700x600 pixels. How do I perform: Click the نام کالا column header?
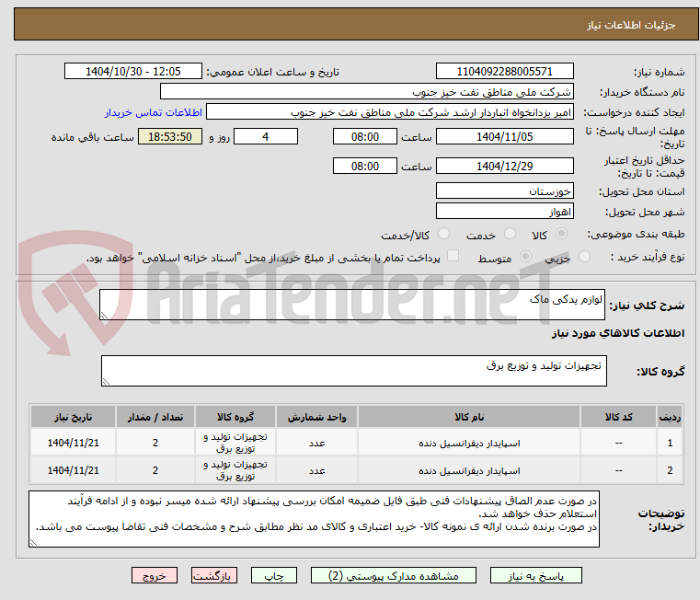469,417
